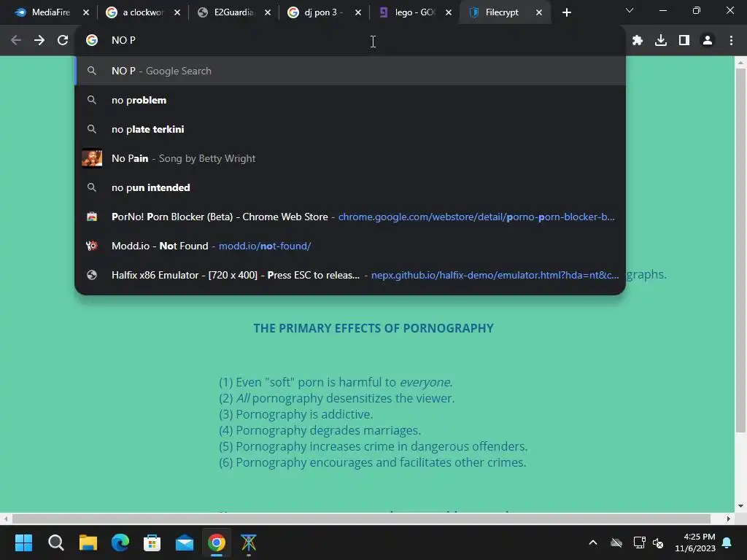Image resolution: width=747 pixels, height=560 pixels.
Task: Close the 'lego - GO' tab
Action: 449,12
